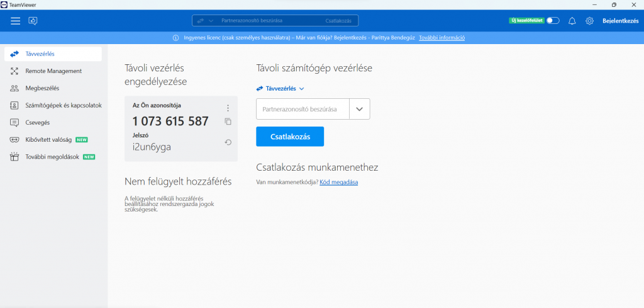Open the three-dot menu on the ID card

228,108
